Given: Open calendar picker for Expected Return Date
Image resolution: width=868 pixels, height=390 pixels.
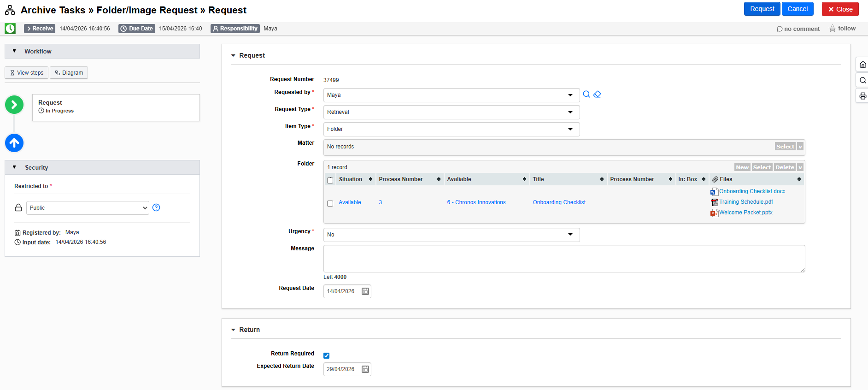Looking at the screenshot, I should (365, 369).
